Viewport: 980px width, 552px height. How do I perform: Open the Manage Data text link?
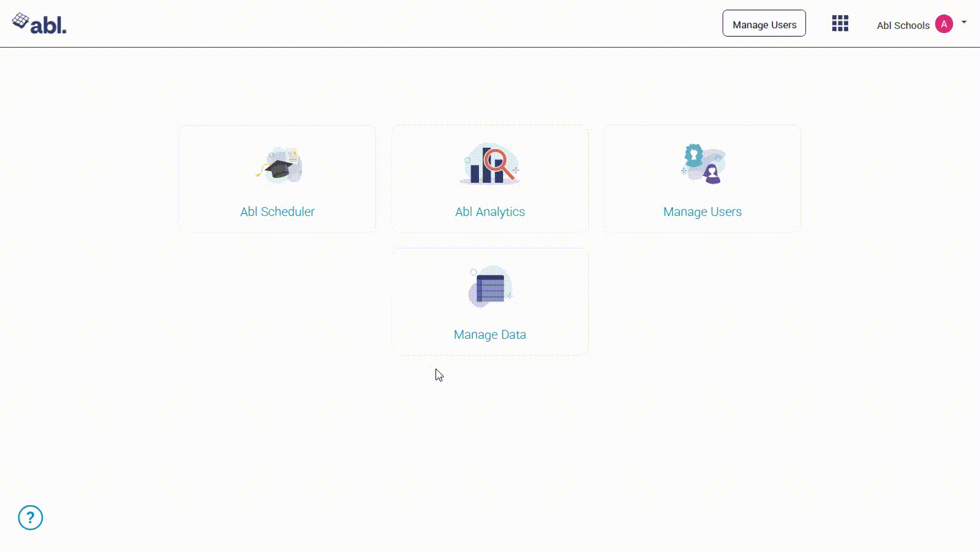pyautogui.click(x=490, y=335)
